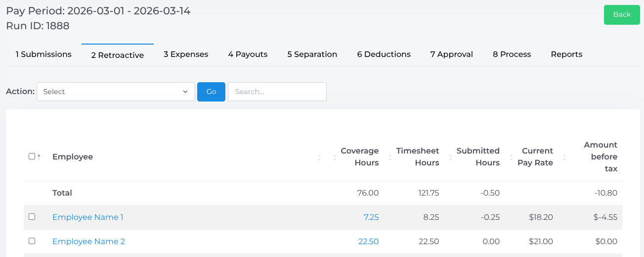Click the blue Go button
This screenshot has width=644, height=257.
(211, 92)
